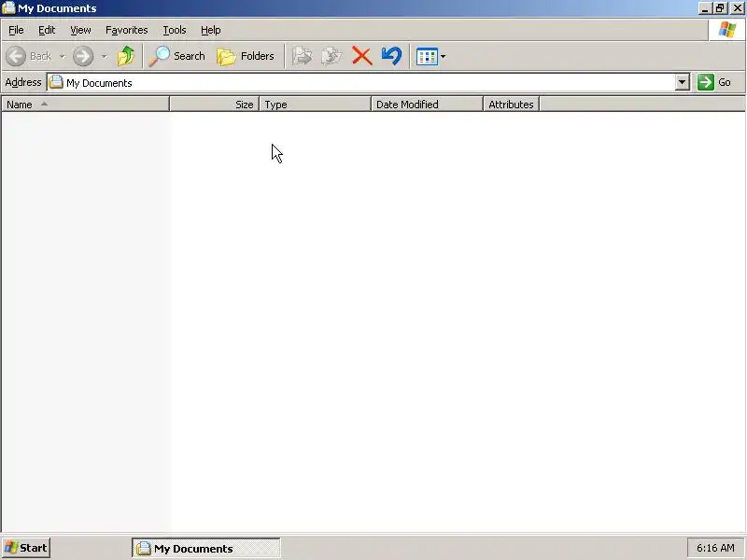Open the View menu

tap(80, 30)
